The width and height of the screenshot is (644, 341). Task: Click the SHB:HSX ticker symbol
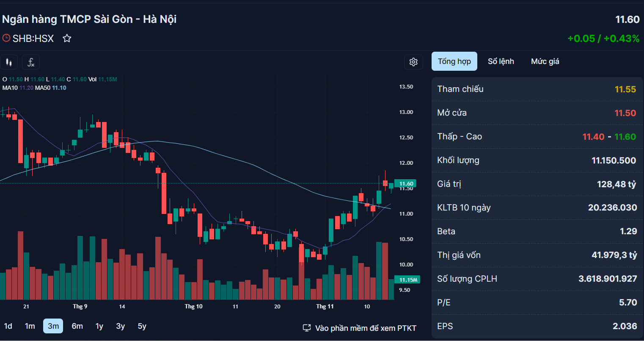[33, 39]
